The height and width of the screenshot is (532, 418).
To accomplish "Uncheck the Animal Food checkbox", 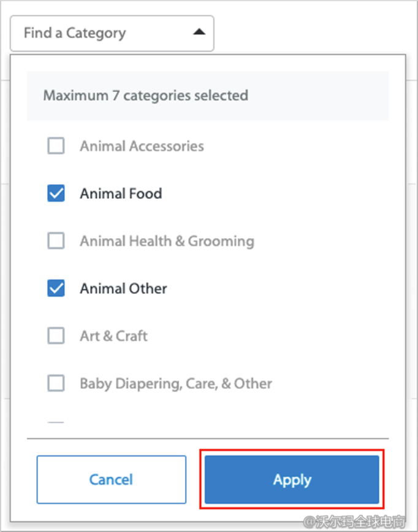I will 56,194.
